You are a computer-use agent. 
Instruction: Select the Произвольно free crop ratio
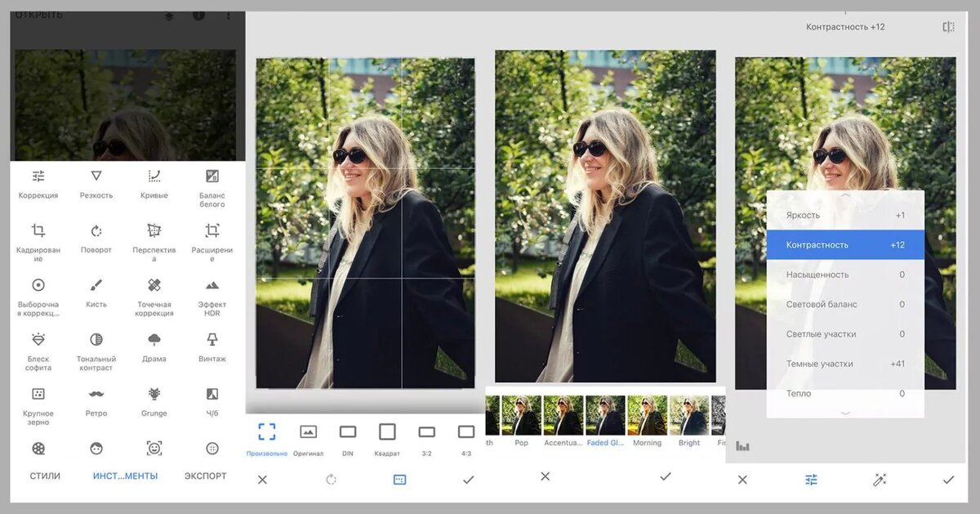267,440
